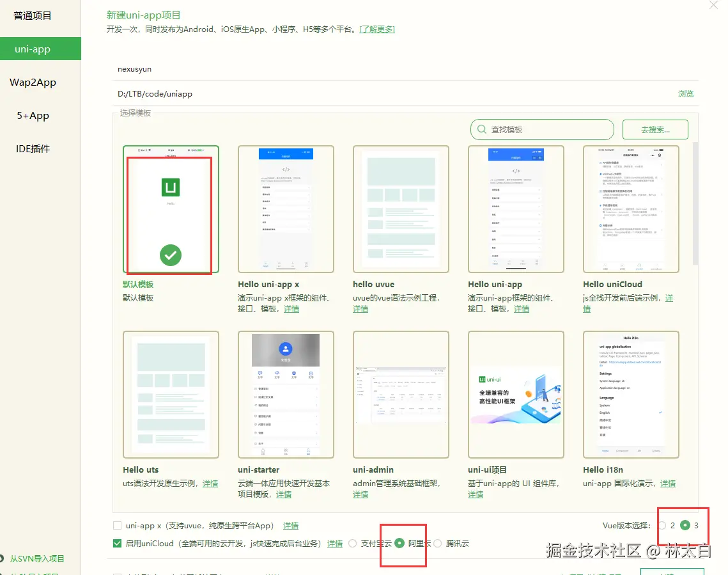The height and width of the screenshot is (575, 728).
Task: Open 详情 link for Hello uniCloud
Action: click(669, 298)
